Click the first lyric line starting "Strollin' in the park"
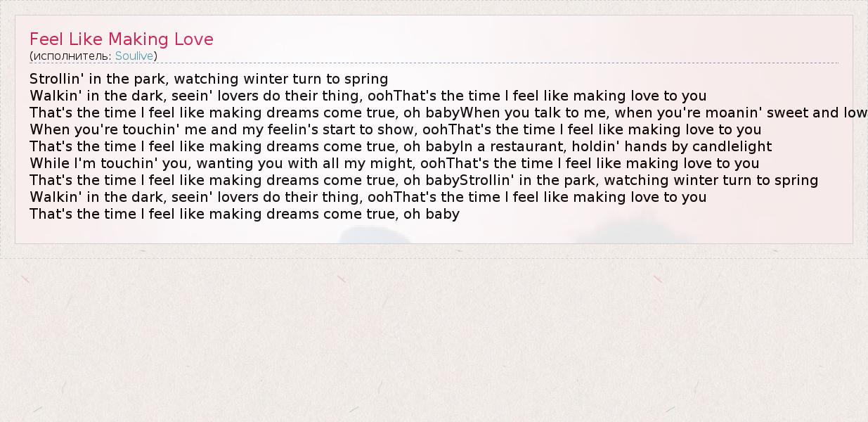 (x=209, y=79)
